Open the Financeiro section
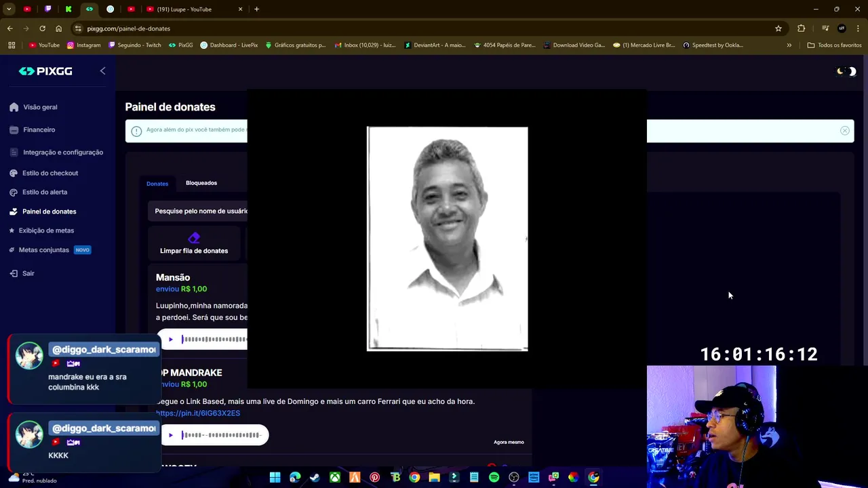The height and width of the screenshot is (488, 868). [x=33, y=129]
